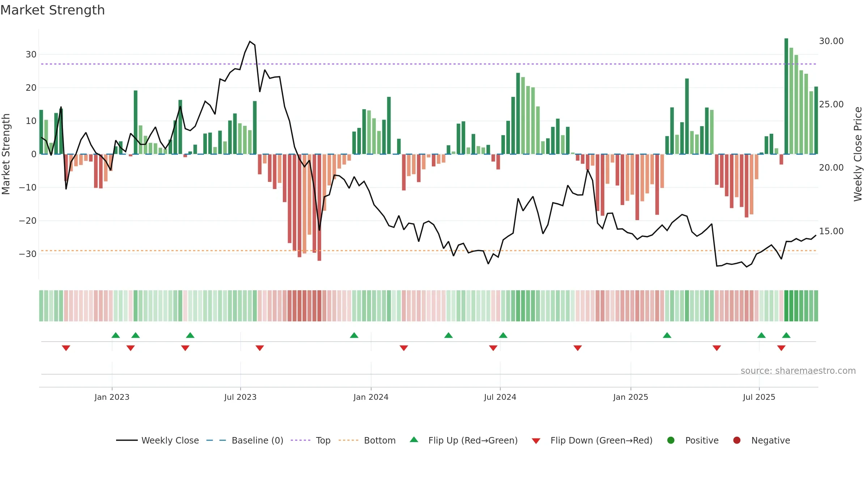Click the Jul 2024 x-axis label
This screenshot has width=868, height=488.
coord(500,397)
